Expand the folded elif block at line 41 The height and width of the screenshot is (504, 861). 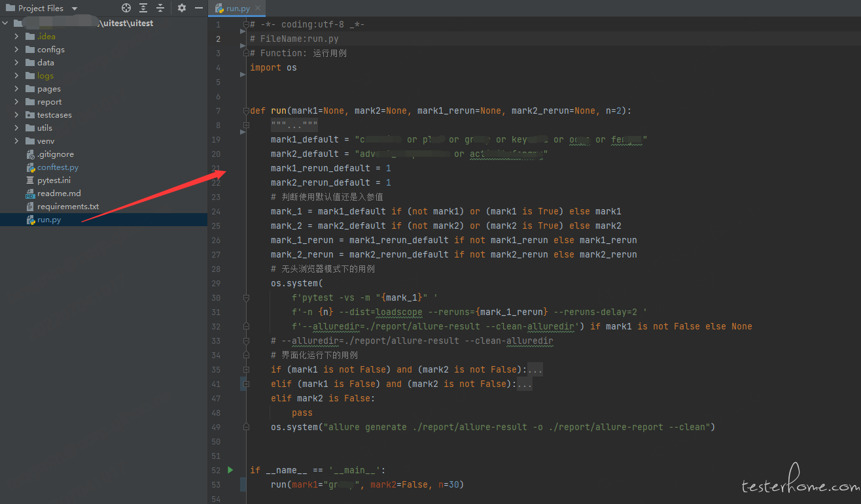point(246,384)
